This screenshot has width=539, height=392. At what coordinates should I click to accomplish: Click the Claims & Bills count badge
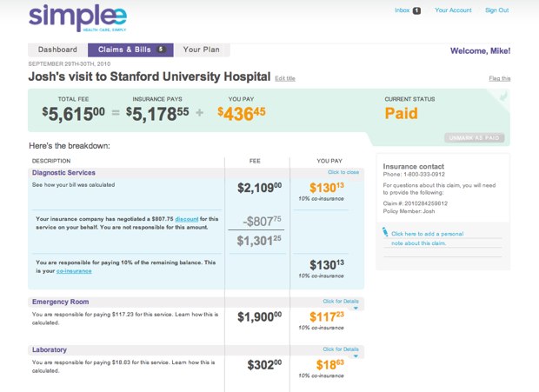click(161, 50)
